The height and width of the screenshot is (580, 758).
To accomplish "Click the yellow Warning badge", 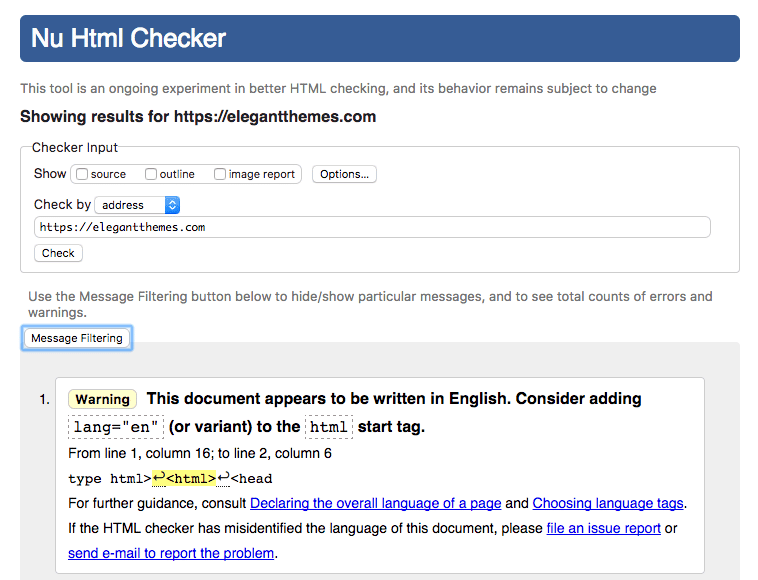I will [x=102, y=399].
